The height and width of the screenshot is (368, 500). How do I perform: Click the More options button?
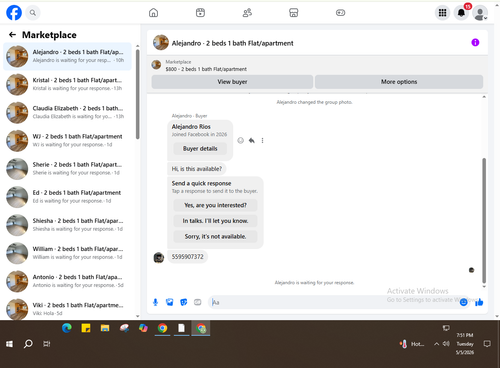399,82
